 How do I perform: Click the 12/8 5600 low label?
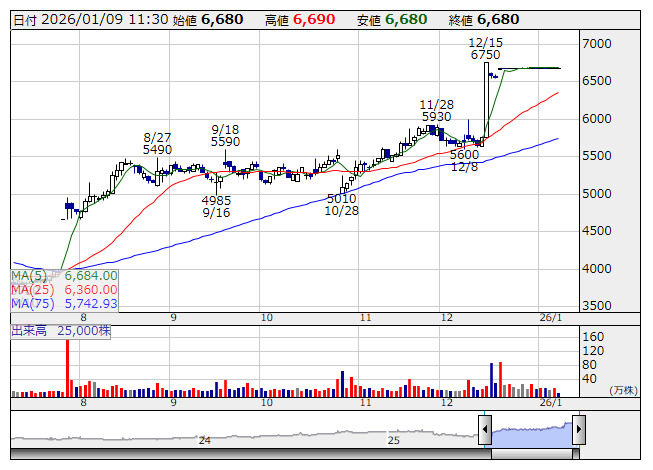(464, 161)
